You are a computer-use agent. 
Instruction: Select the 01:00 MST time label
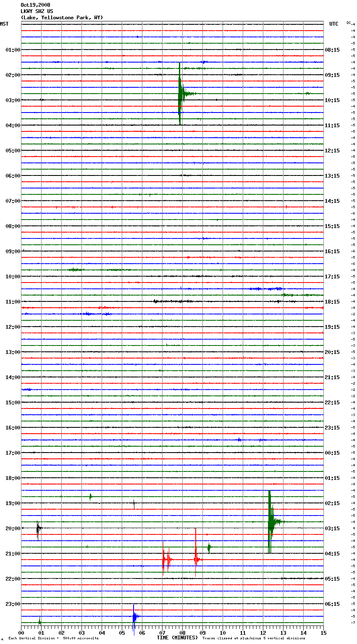pos(13,50)
